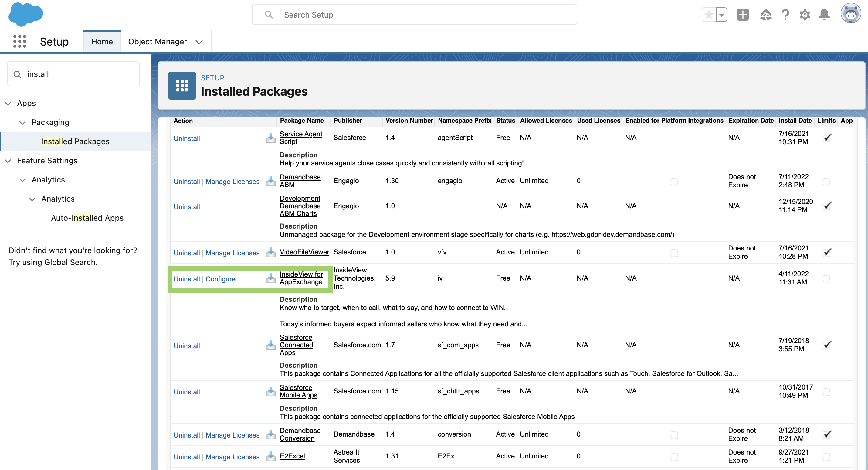Collapse the Packaging tree node
Screen dimensions: 868x470
click(x=22, y=123)
